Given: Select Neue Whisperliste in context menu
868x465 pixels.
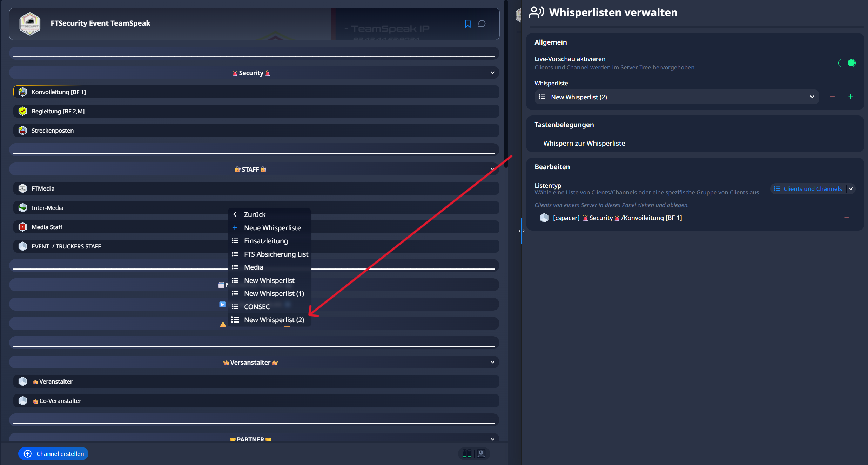Looking at the screenshot, I should click(x=272, y=228).
